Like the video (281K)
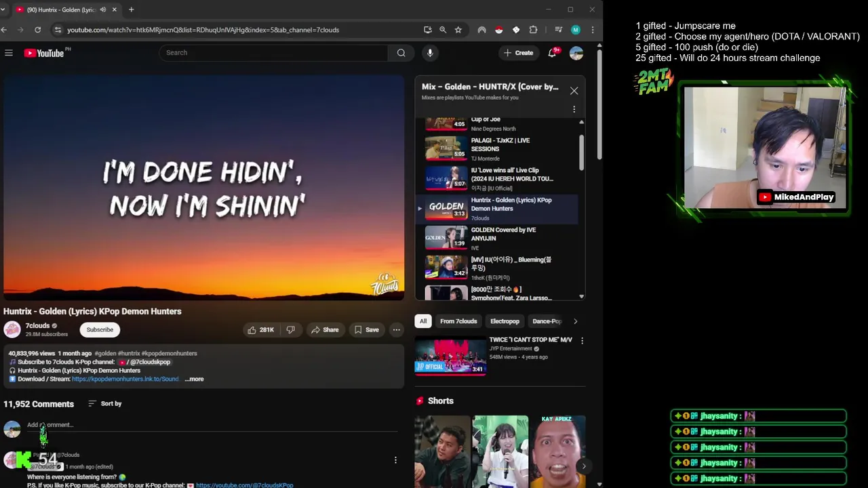Screen dimensions: 868x488 tap(261, 329)
